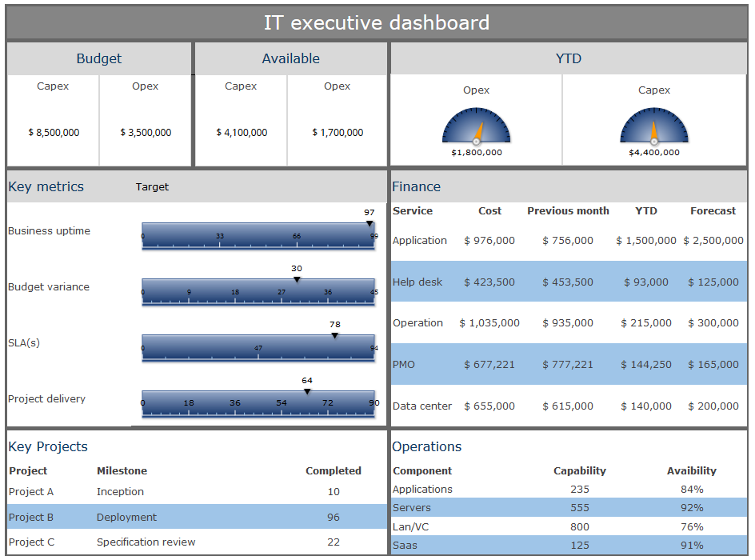Click the Available section header
This screenshot has height=560, width=755.
291,58
